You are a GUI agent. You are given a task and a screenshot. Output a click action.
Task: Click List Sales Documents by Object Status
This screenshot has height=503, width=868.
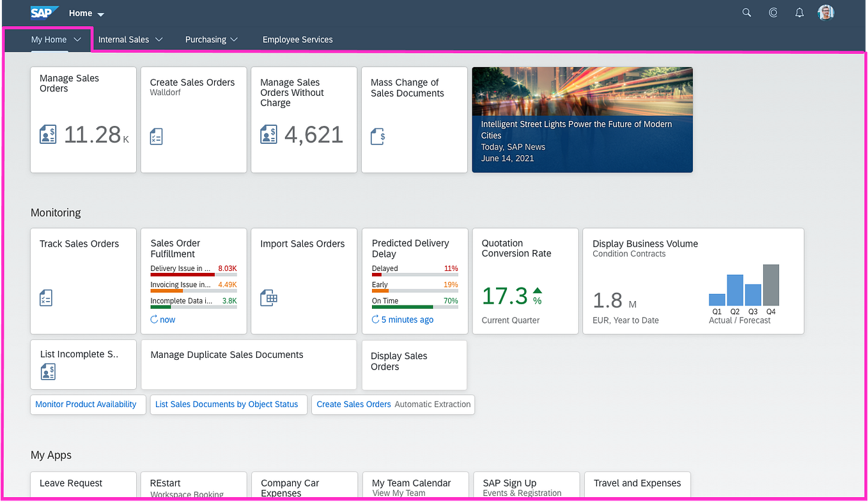tap(227, 404)
